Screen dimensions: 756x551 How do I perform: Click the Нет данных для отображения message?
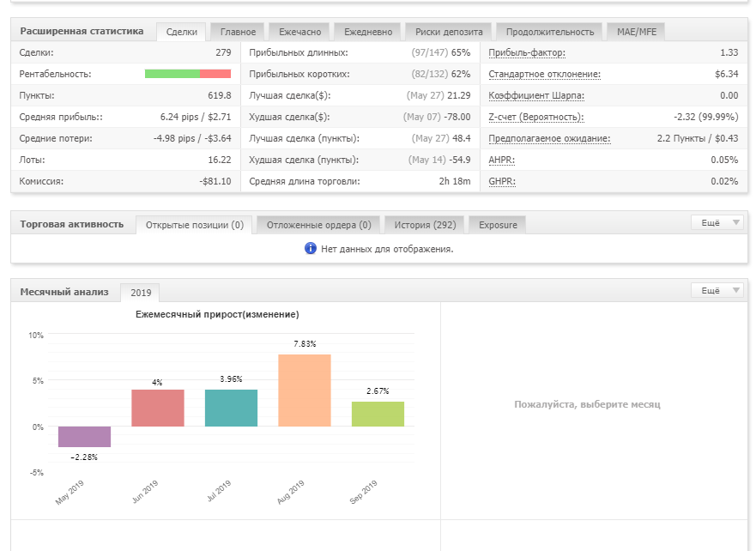[x=387, y=249]
